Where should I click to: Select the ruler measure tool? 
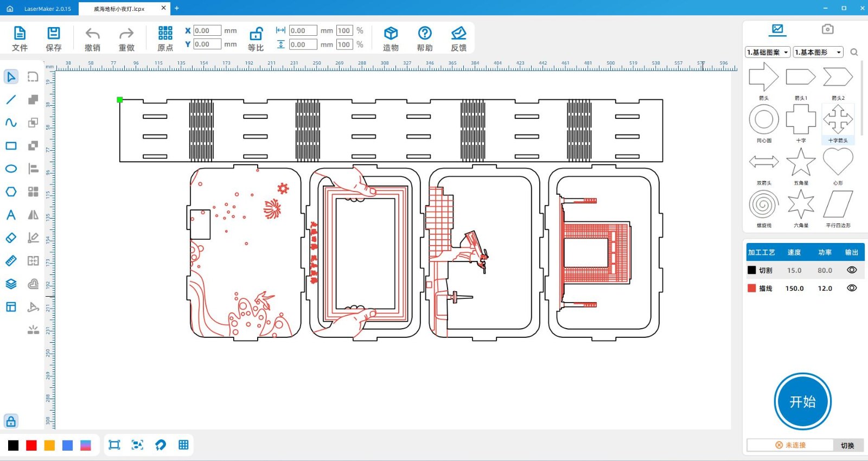[11, 261]
